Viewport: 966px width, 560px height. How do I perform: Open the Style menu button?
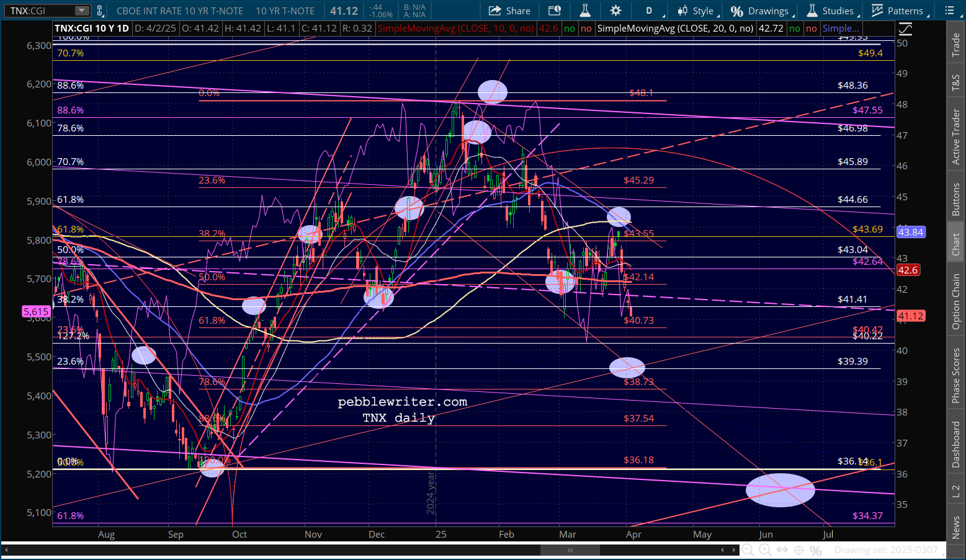point(698,11)
